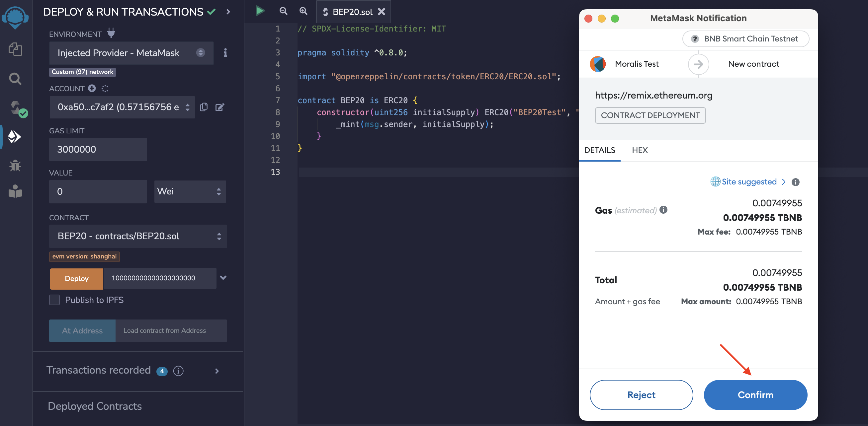Click the zoom in magnifier icon

point(304,11)
